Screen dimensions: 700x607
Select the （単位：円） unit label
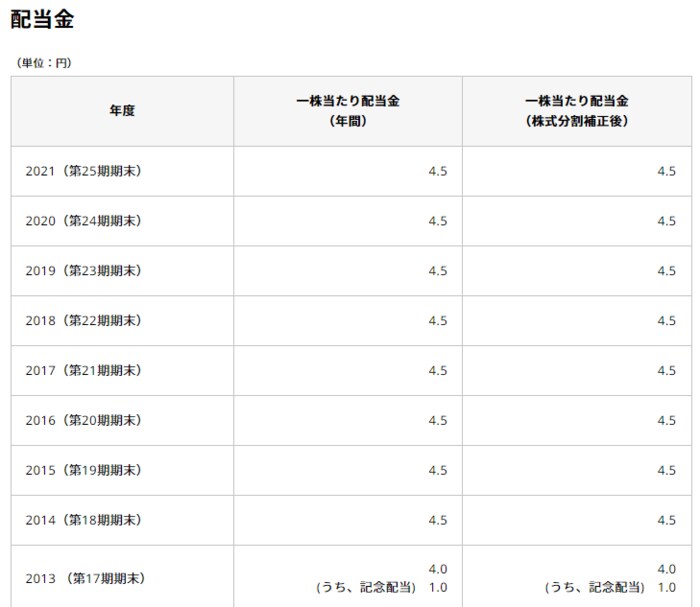click(x=43, y=62)
